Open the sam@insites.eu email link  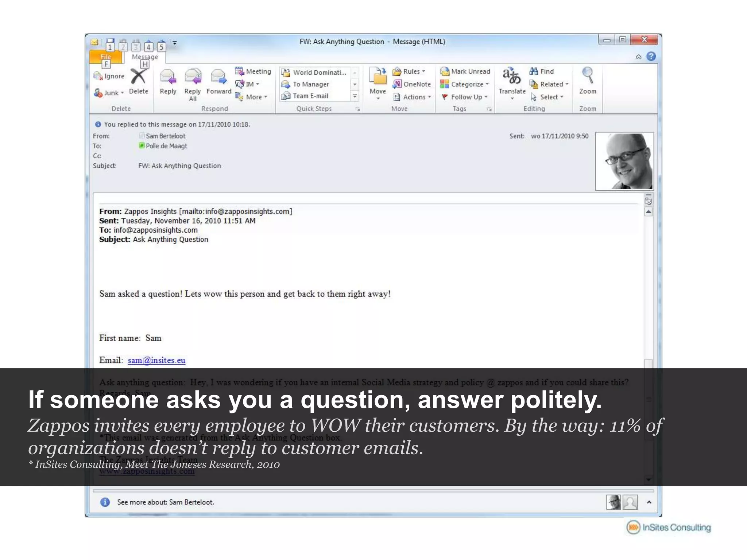(156, 360)
